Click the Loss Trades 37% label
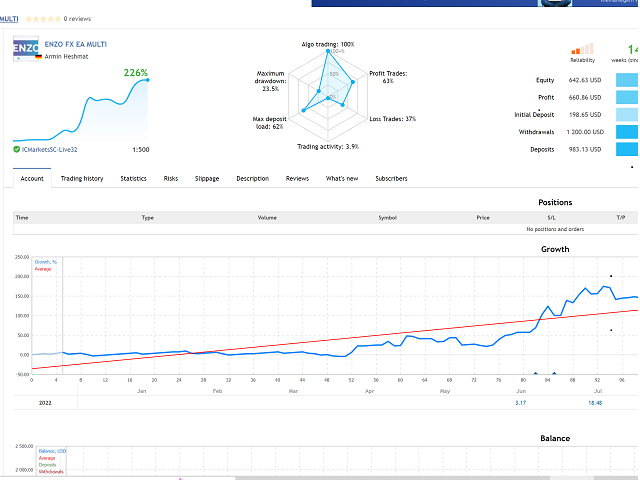Image resolution: width=640 pixels, height=480 pixels. coord(393,119)
